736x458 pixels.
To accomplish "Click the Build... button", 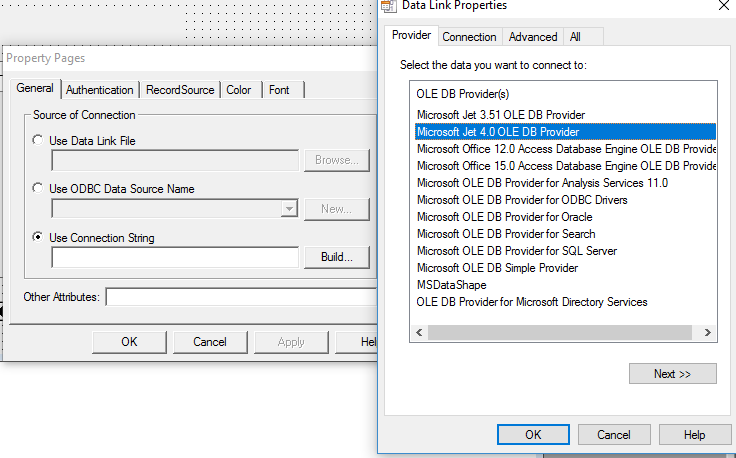I will click(x=337, y=257).
